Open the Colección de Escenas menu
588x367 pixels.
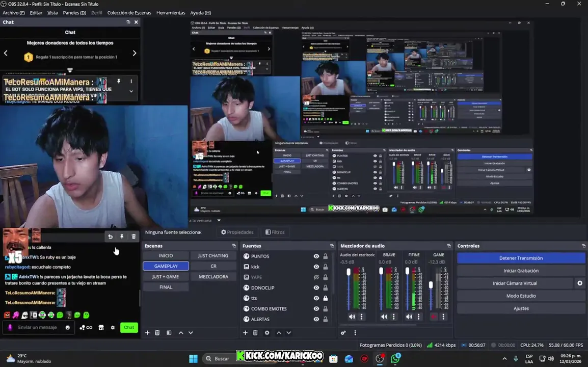click(x=129, y=13)
